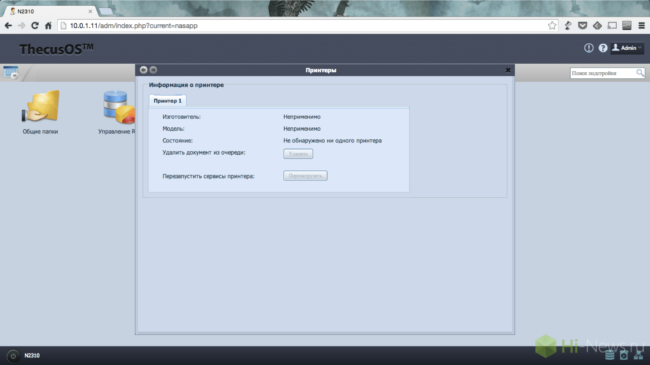The height and width of the screenshot is (365, 650).
Task: Open the control panel icon in toolbar
Action: 11,73
